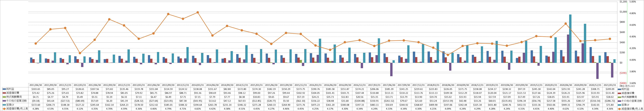Select the 4.12% ratio cell
644x111 pixels.
coord(80,109)
